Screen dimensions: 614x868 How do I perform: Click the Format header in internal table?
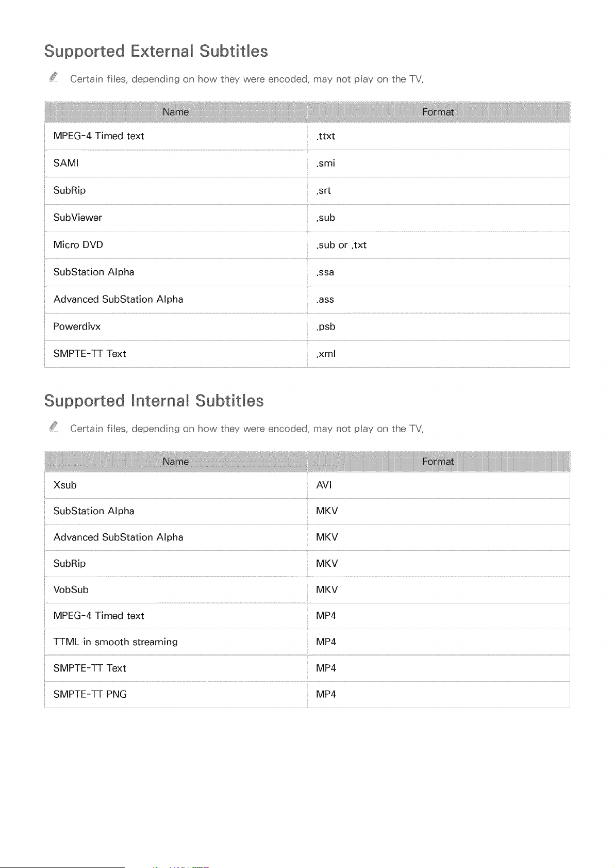pos(438,462)
